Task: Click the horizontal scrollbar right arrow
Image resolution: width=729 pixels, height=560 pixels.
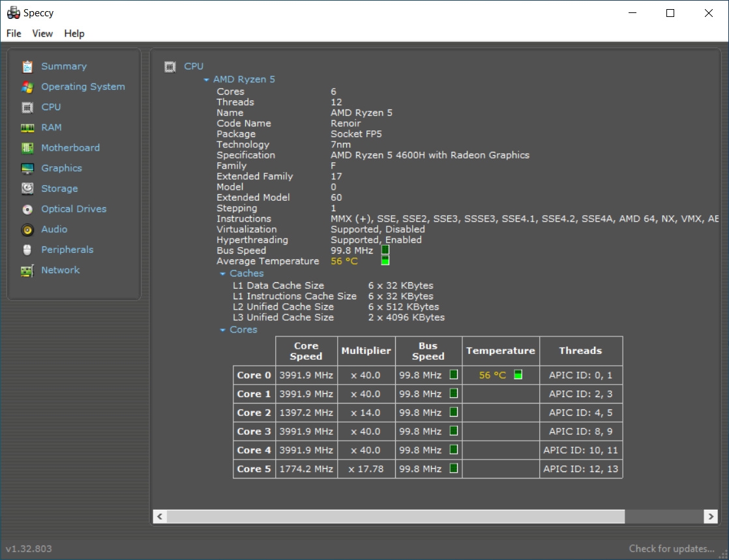Action: point(710,516)
